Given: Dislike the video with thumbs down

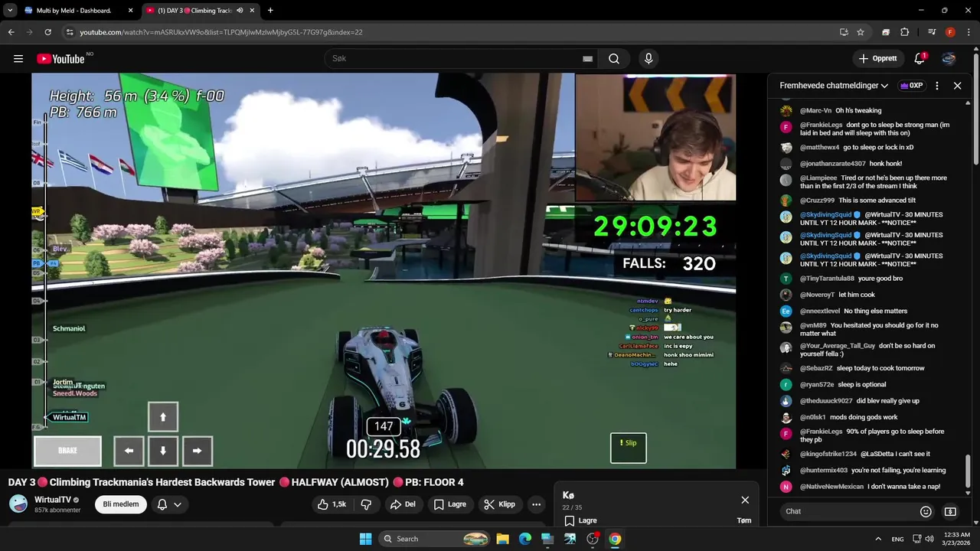Looking at the screenshot, I should tap(365, 504).
